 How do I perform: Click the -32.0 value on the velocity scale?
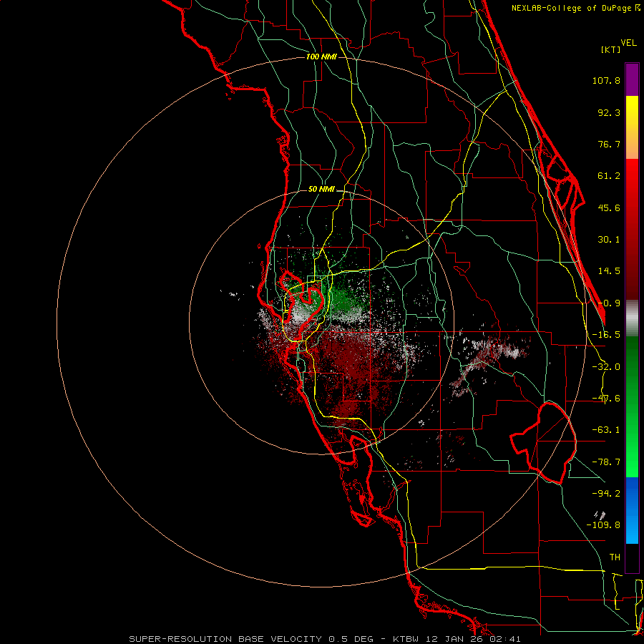(x=606, y=367)
